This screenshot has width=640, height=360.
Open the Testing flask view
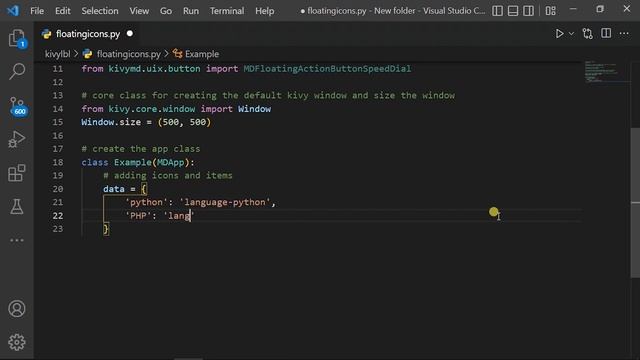[x=17, y=207]
